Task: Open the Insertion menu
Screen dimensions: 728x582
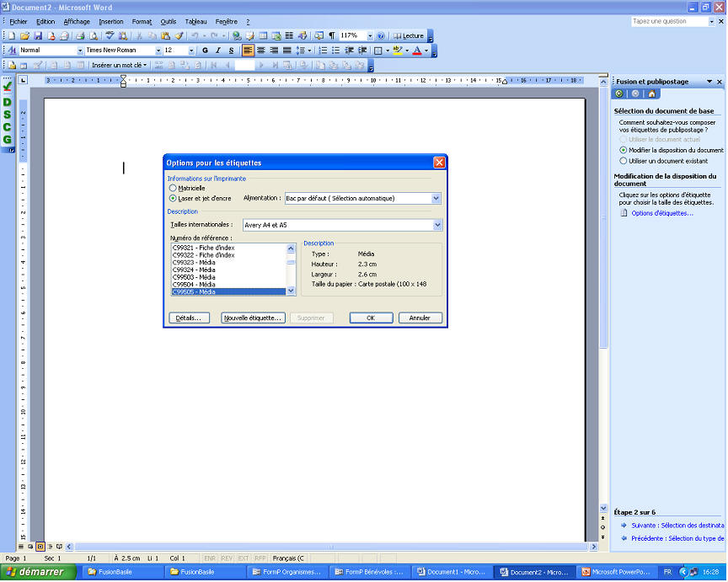Action: click(111, 22)
